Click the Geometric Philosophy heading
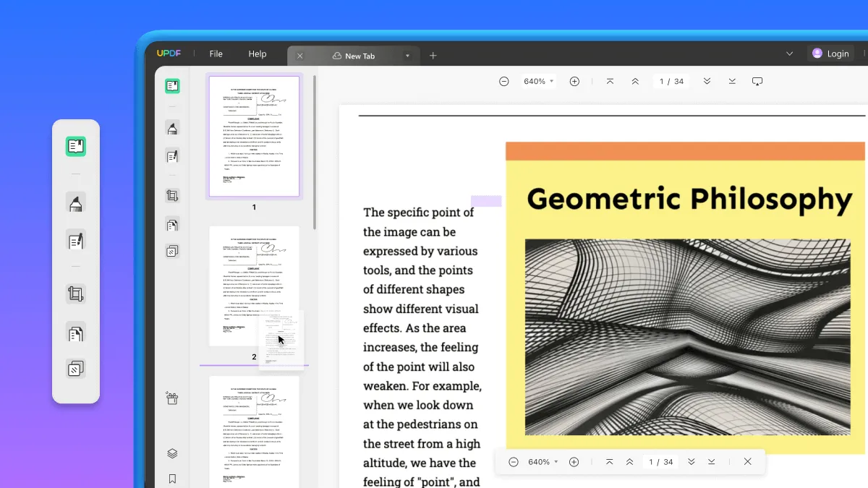This screenshot has width=868, height=488. [689, 200]
